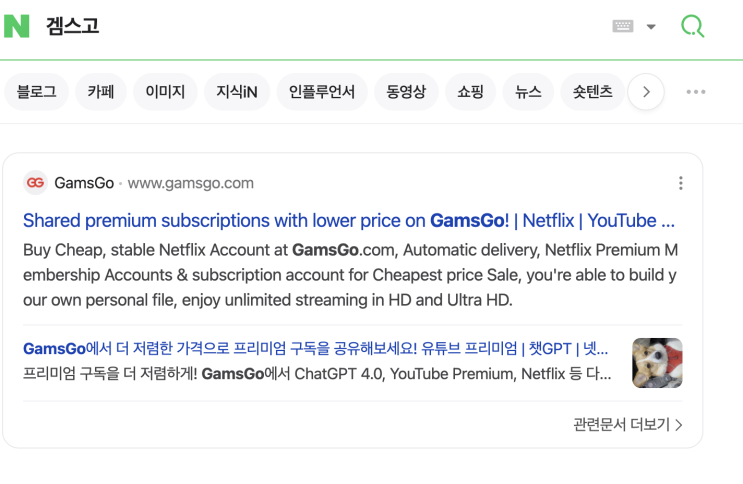
Task: Click the 프리미엄 구독을 더 저렴하게 snippet
Action: click(x=317, y=374)
